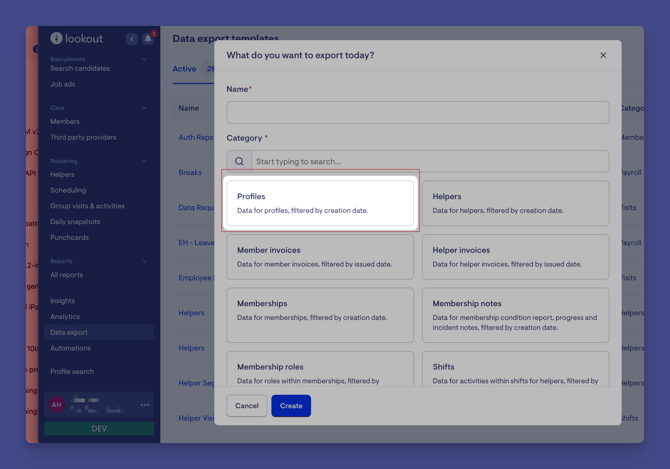Open the Auth Reps template link
Screen dimensions: 670x469
point(196,137)
